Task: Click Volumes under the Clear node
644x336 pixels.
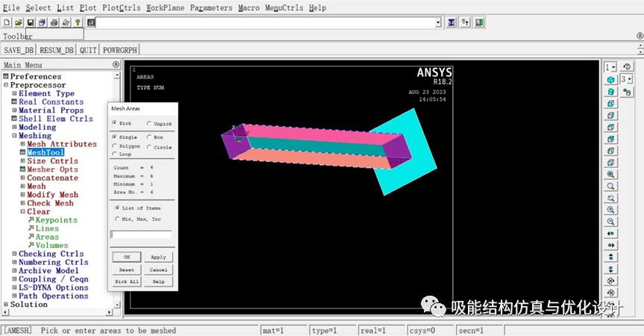Action: pos(51,245)
